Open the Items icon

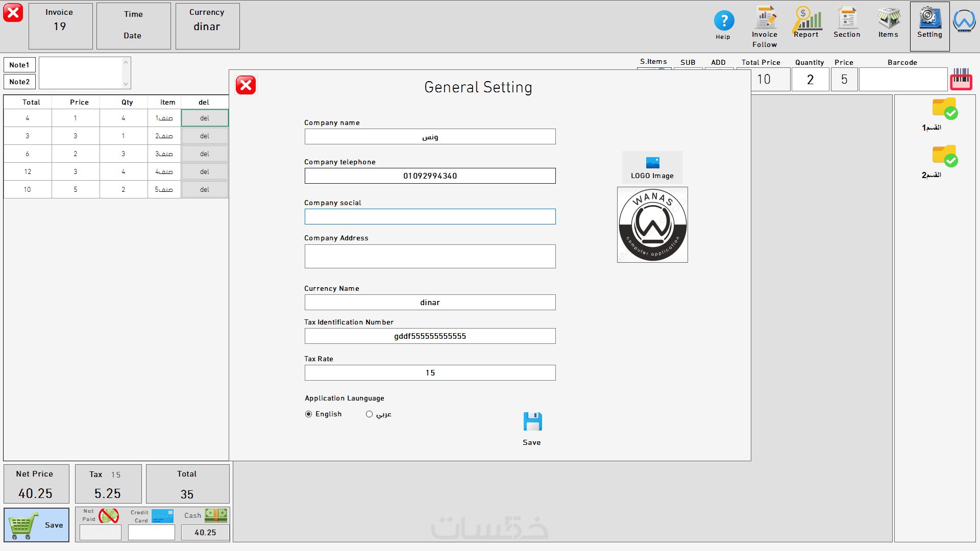coord(888,20)
